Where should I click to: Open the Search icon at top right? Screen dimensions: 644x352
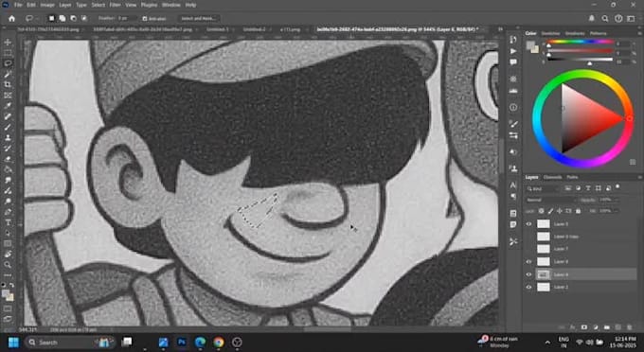[605, 19]
